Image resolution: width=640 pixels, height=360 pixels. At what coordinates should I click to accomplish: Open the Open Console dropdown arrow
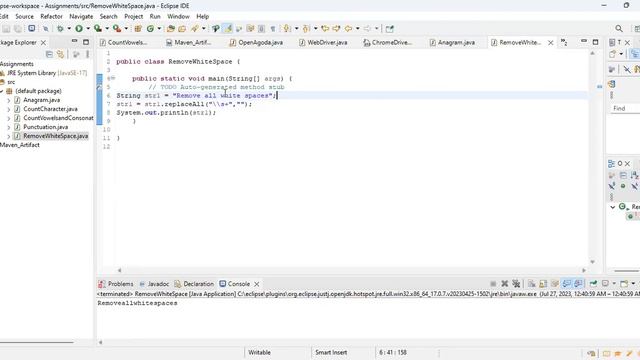coord(633,284)
